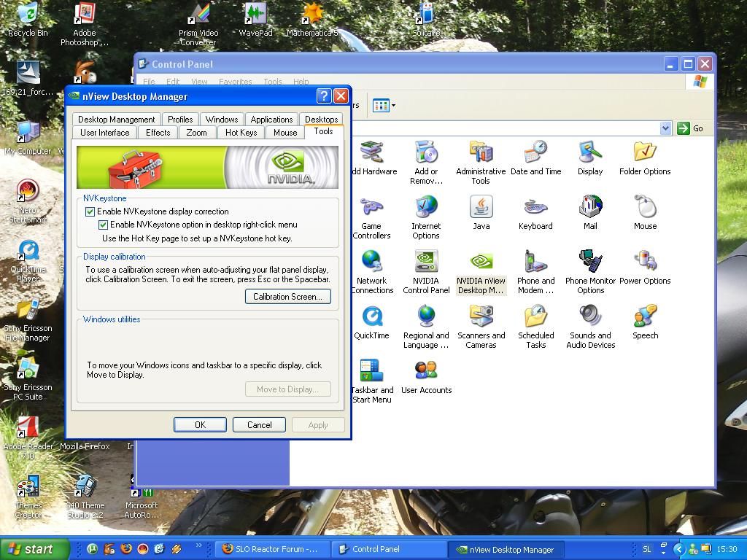Open Game Controllers applet
Screen dimensions: 747x560
371,217
